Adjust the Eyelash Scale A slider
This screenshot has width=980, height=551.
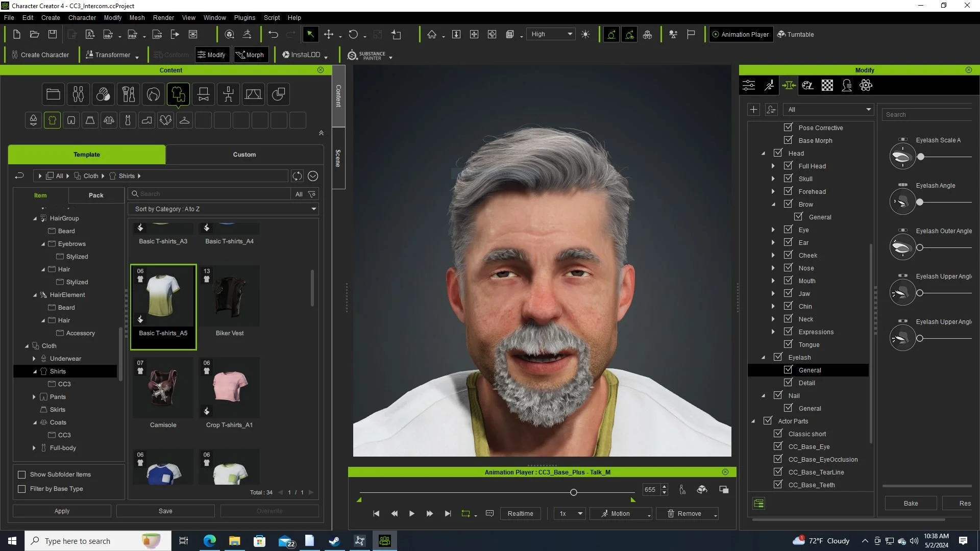[921, 157]
